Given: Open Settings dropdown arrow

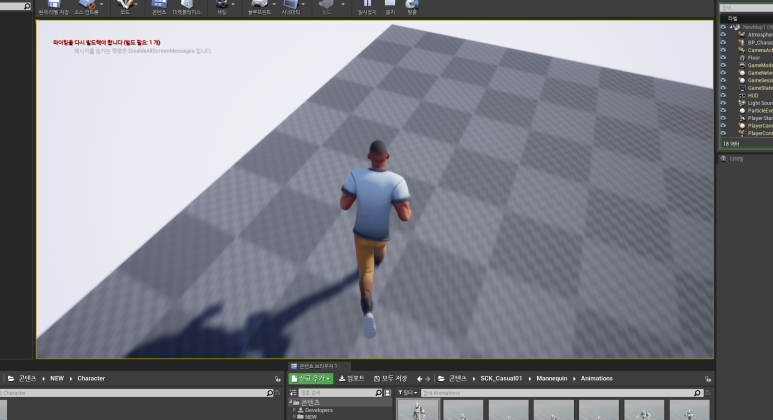Looking at the screenshot, I should click(x=233, y=4).
